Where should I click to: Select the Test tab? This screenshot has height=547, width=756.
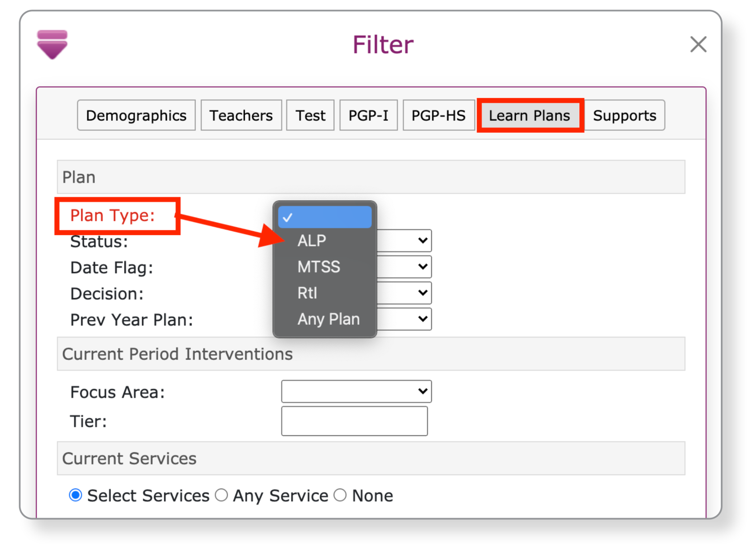point(310,115)
